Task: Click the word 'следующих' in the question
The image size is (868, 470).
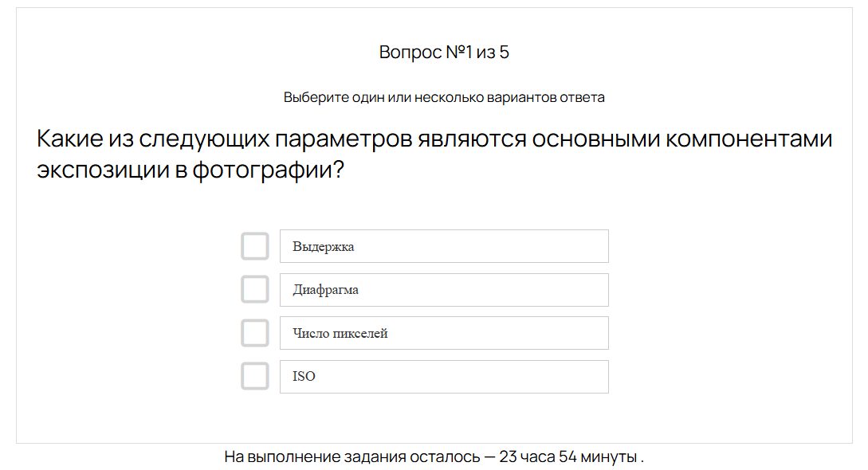Action: [203, 139]
